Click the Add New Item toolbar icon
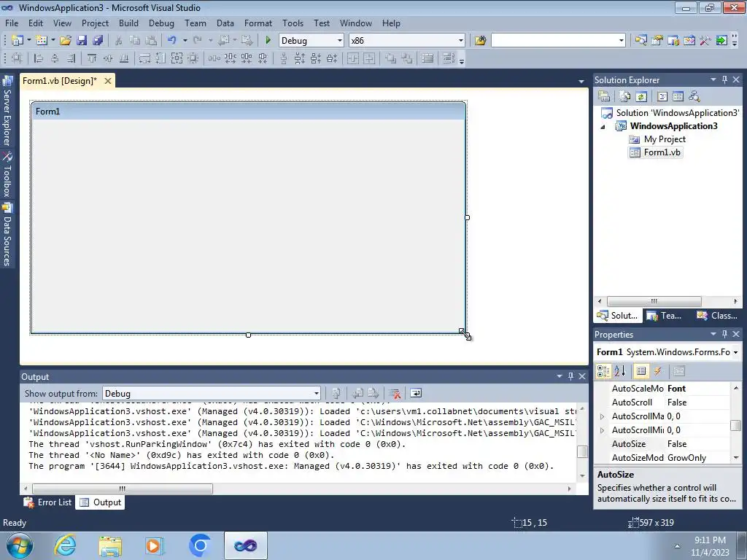 [x=41, y=41]
